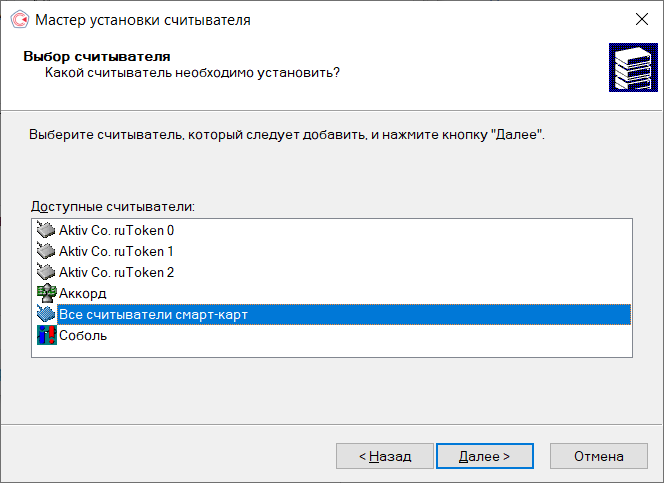Click the Аккорд device icon

pyautogui.click(x=46, y=293)
